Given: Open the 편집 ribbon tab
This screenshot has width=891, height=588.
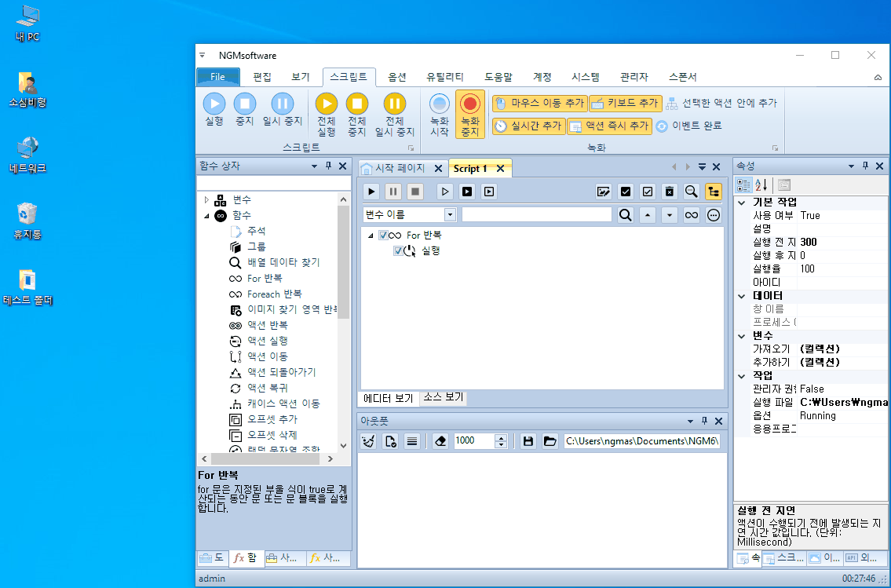Looking at the screenshot, I should click(x=262, y=77).
